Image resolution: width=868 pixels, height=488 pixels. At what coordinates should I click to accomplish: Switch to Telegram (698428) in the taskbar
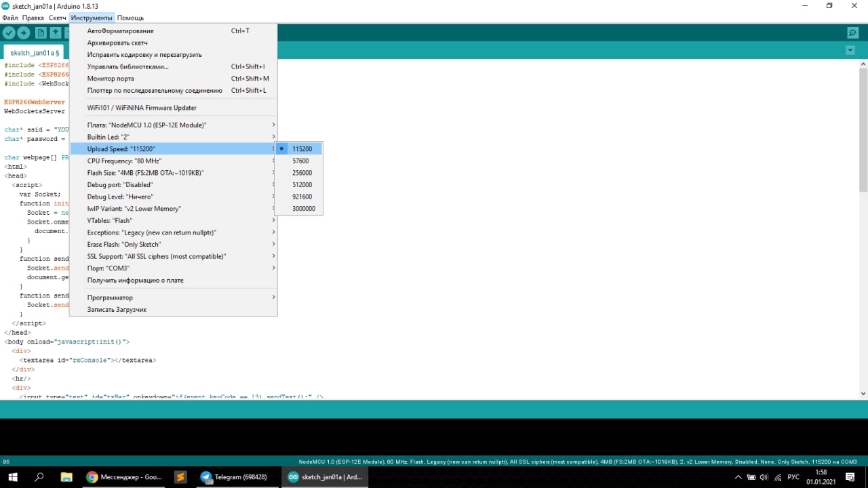coord(237,477)
